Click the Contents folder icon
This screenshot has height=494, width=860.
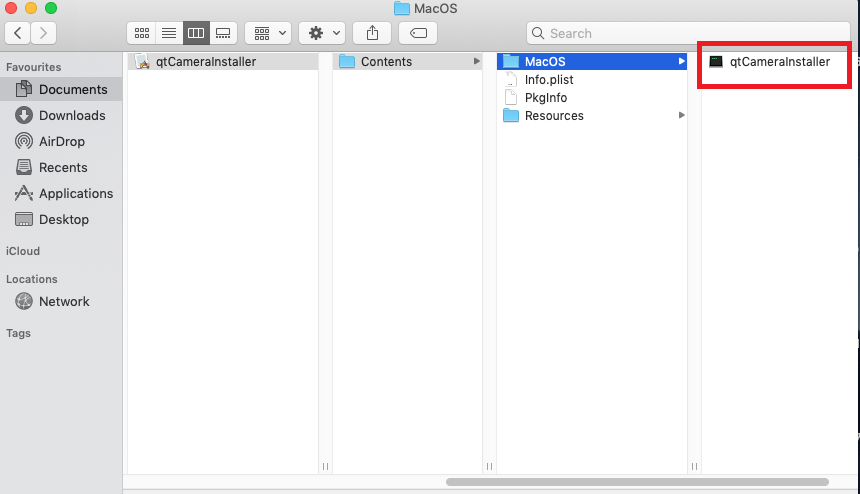pos(347,61)
